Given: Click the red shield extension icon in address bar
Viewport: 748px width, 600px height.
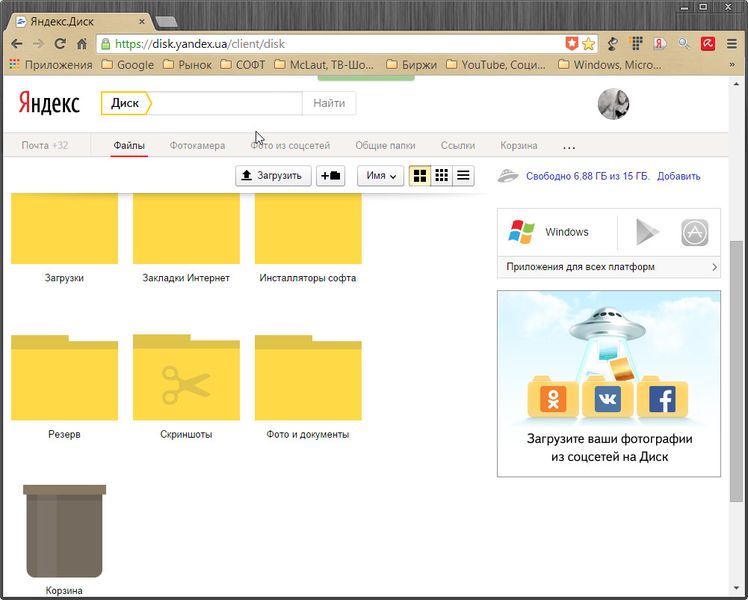Looking at the screenshot, I should coord(571,44).
